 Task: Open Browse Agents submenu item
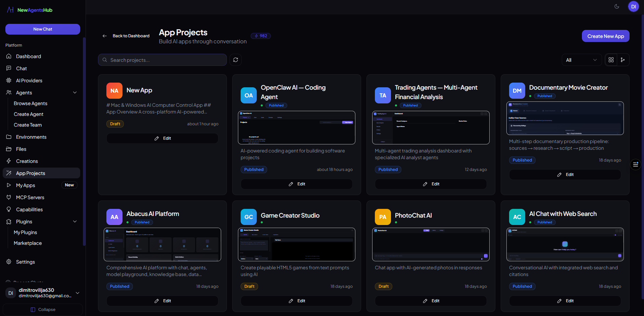click(31, 103)
